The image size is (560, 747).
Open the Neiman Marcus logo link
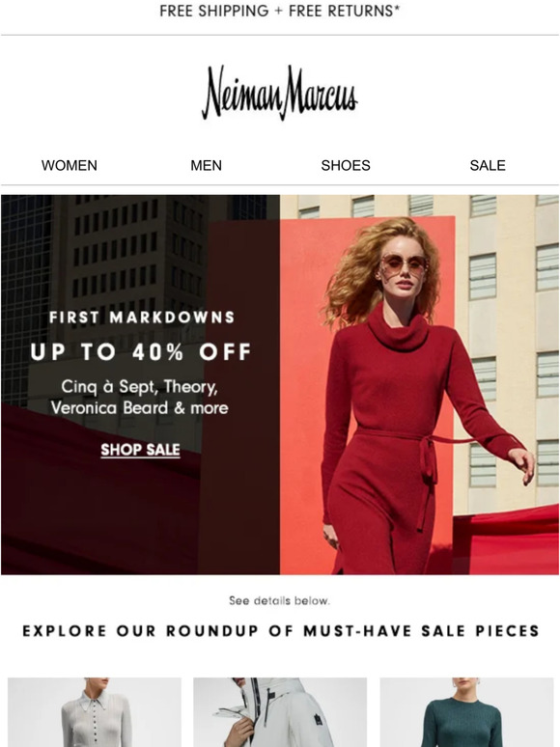280,93
